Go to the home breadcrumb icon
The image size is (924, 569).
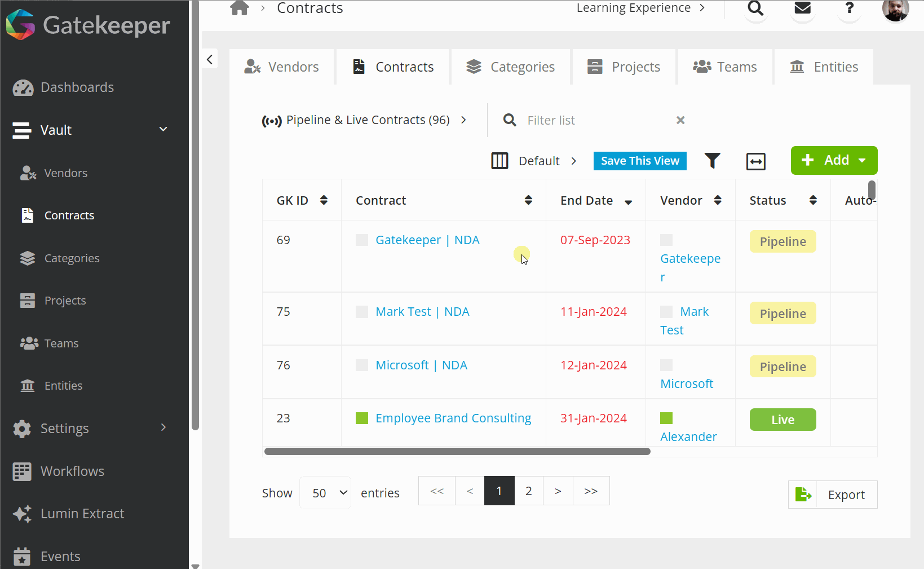(x=240, y=8)
